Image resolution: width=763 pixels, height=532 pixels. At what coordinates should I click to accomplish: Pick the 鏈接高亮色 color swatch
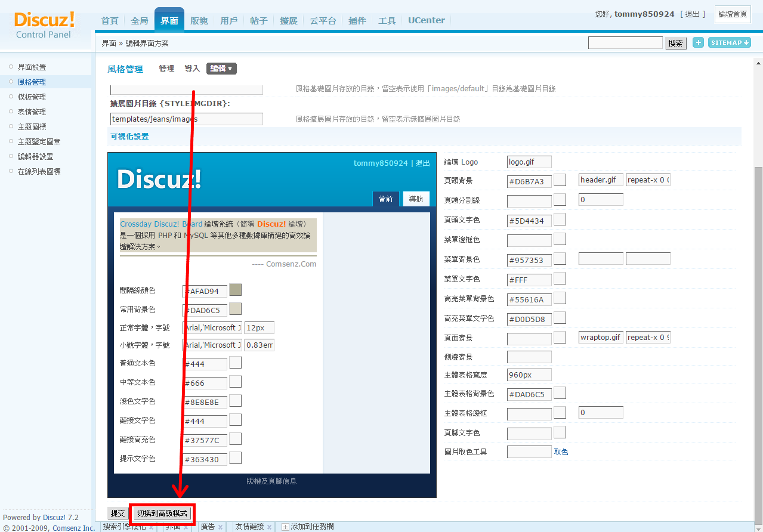[x=236, y=439]
